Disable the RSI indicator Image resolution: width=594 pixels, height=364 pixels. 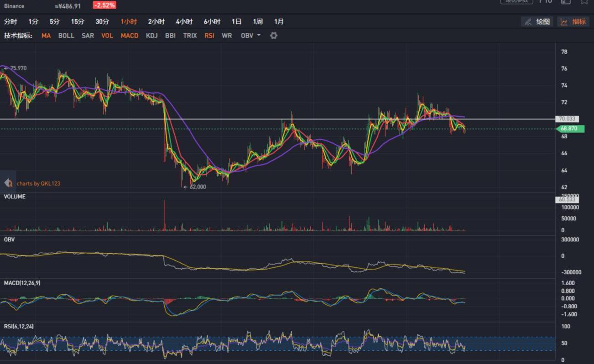coord(209,36)
